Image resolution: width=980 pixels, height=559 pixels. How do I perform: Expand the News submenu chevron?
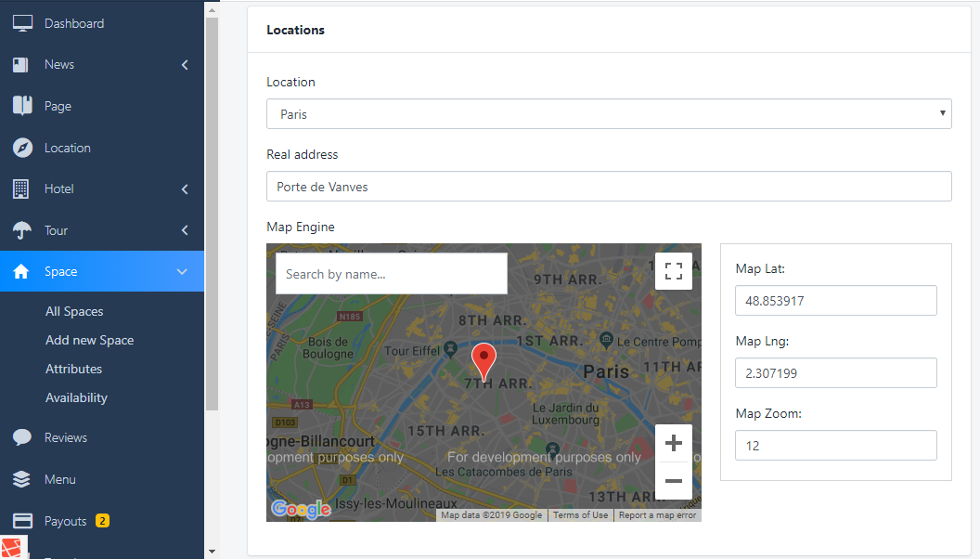[x=185, y=65]
